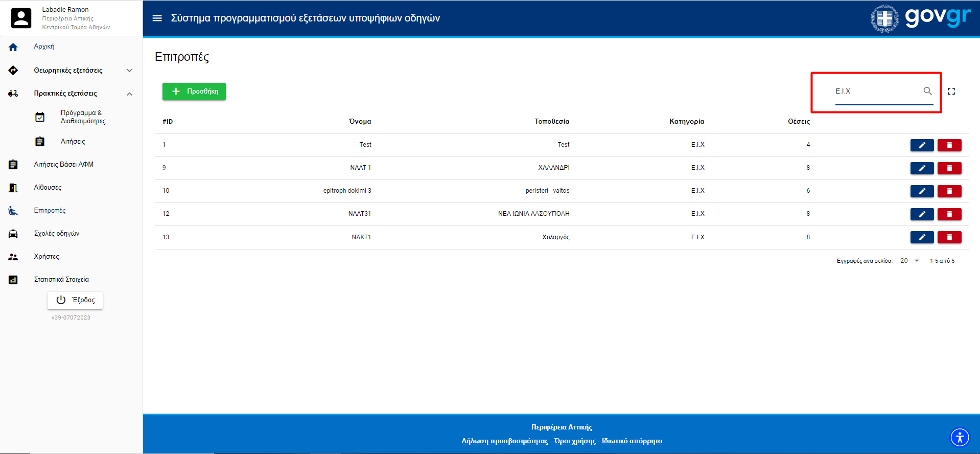Edit the epitroph dokimi 3 row

click(x=922, y=191)
